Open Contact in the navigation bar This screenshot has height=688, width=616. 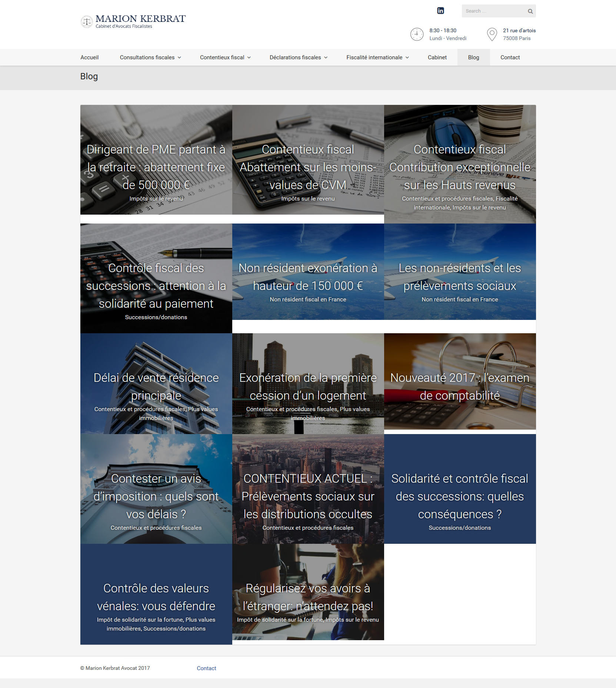pyautogui.click(x=510, y=57)
